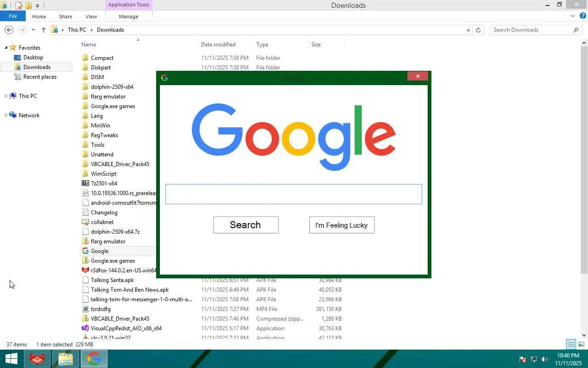Expand the This PC tree node
The width and height of the screenshot is (588, 368).
pos(6,96)
